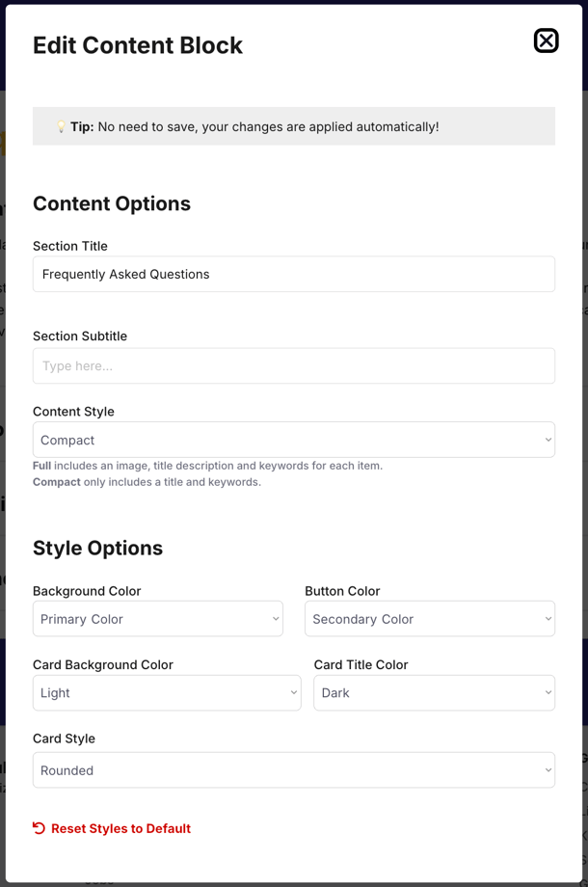588x887 pixels.
Task: Open the Background Color dropdown
Action: pos(158,619)
